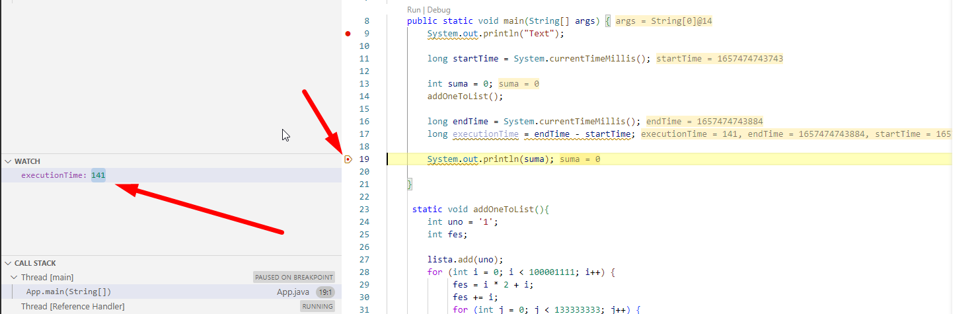Select Thread [Reference Handler] in call stack

point(73,306)
